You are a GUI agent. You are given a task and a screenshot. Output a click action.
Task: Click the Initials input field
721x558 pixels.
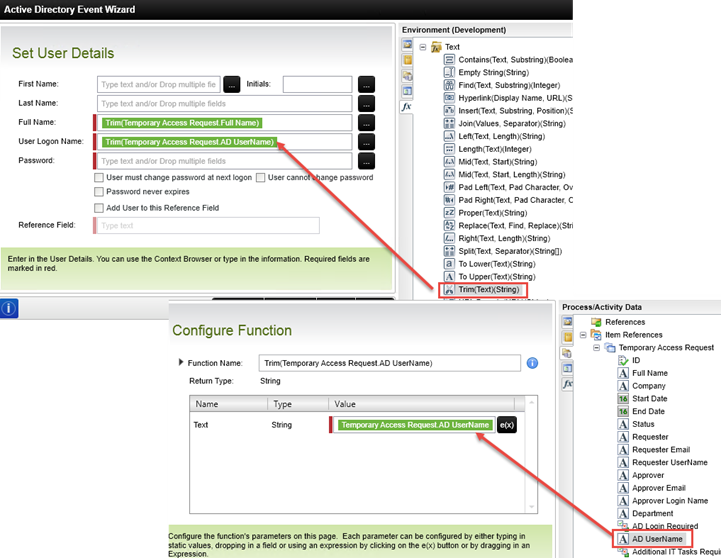click(x=317, y=85)
